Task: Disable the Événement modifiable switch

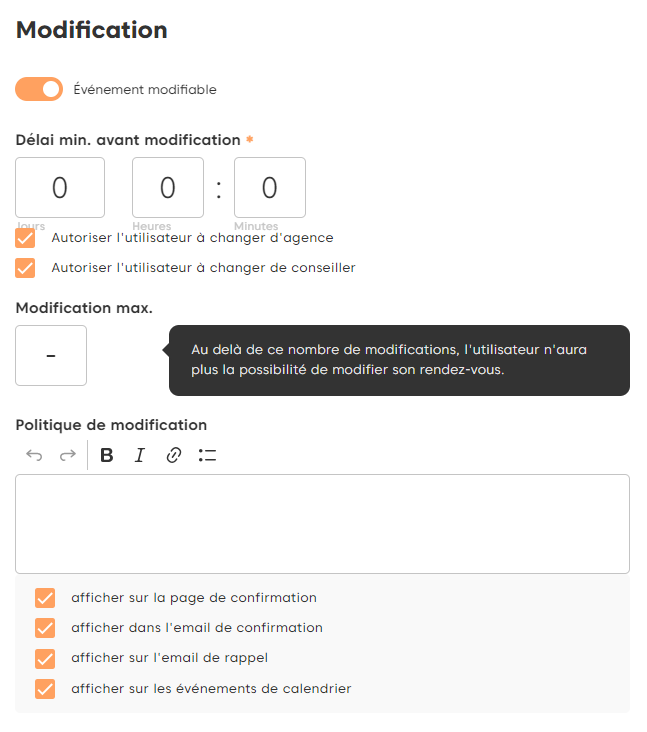Action: pyautogui.click(x=39, y=90)
